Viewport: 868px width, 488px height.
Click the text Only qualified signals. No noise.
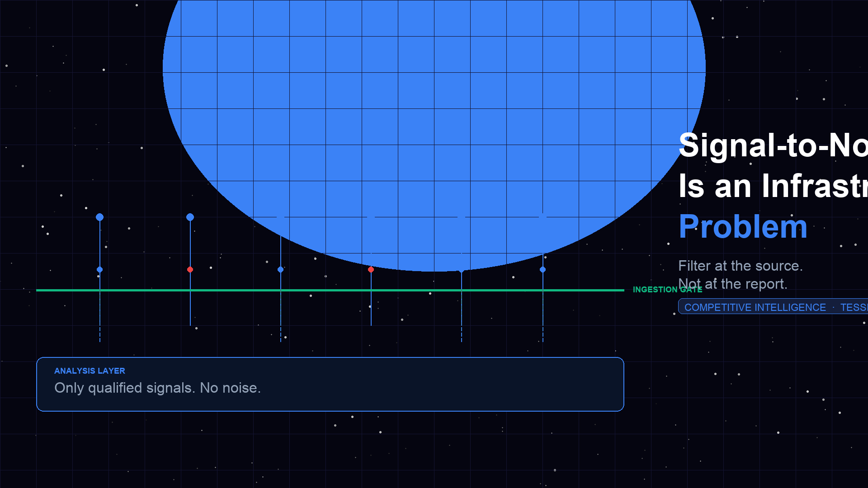[x=157, y=388]
